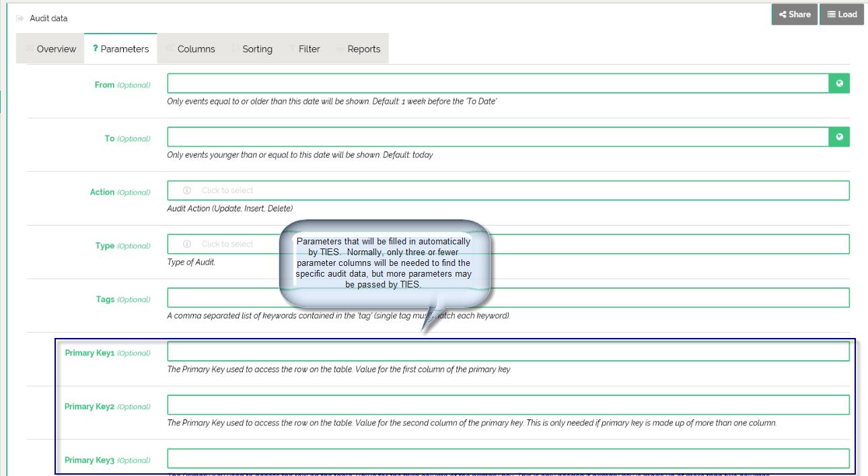Viewport: 868px width, 476px height.
Task: Switch to the Columns tab
Action: 196,49
